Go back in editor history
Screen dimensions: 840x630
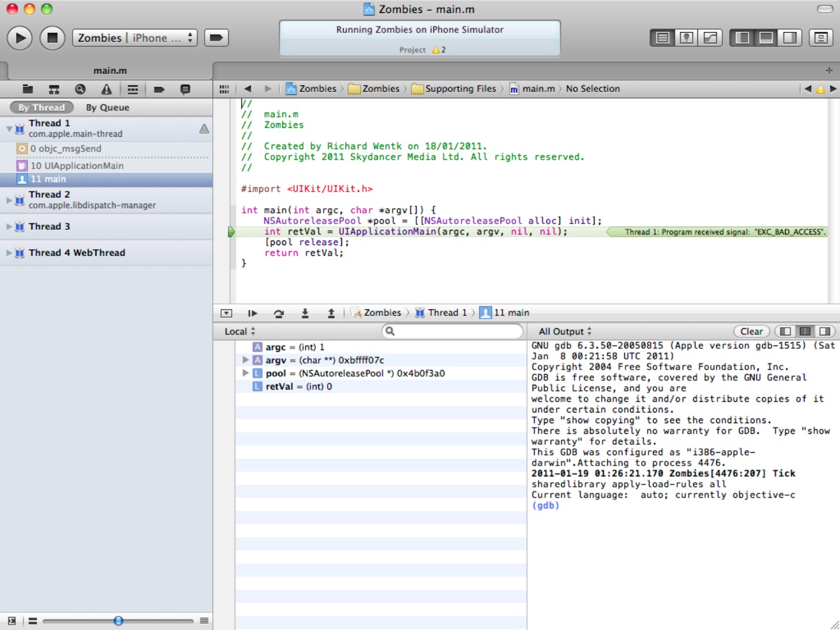(248, 89)
